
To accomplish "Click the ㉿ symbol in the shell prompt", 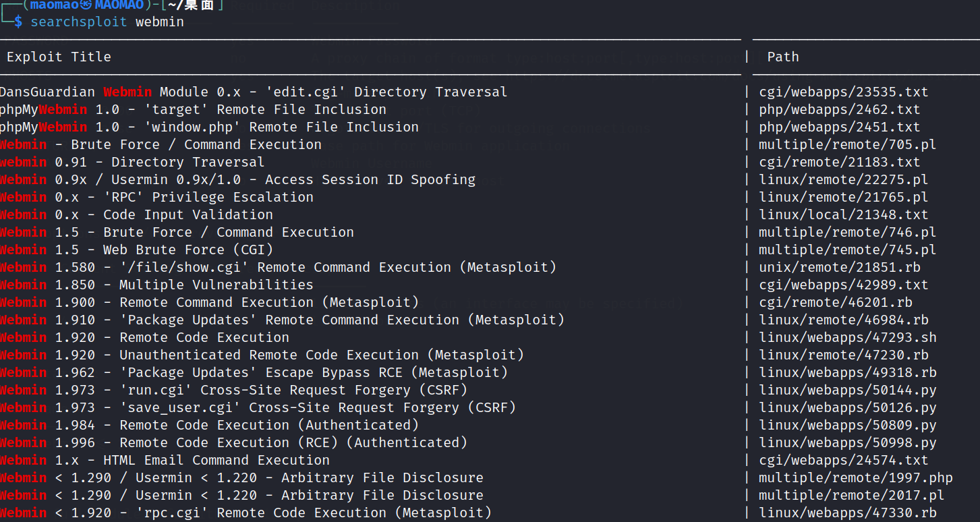I will tap(86, 5).
